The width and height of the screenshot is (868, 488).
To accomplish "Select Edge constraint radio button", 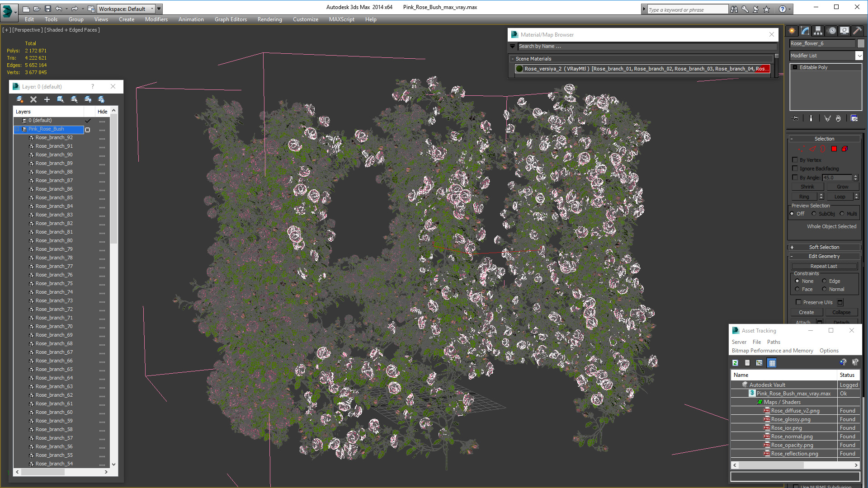I will (x=824, y=281).
